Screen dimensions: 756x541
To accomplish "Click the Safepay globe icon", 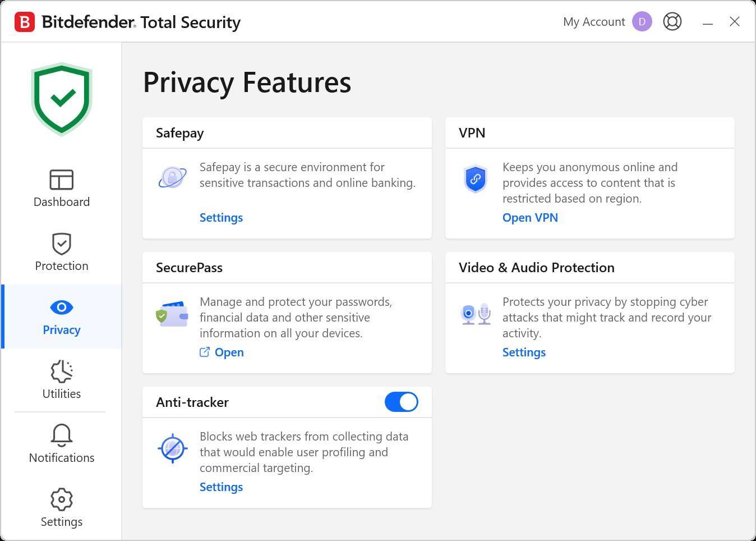I will pyautogui.click(x=172, y=176).
